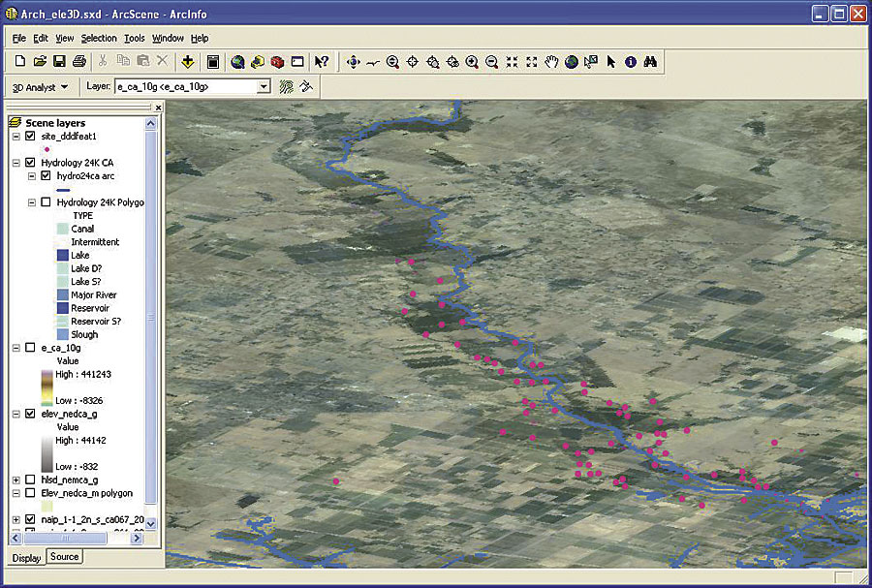Open the What's This help tool
The height and width of the screenshot is (588, 872).
322,62
